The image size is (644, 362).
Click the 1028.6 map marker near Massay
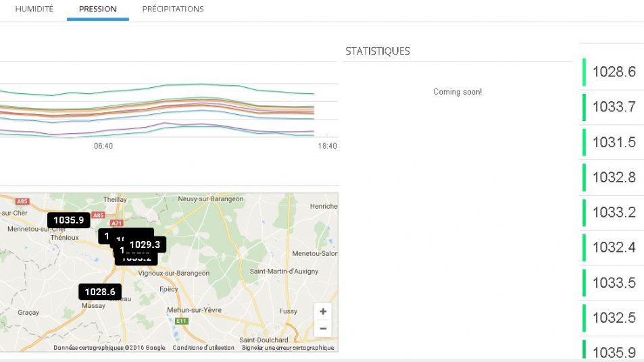point(100,292)
